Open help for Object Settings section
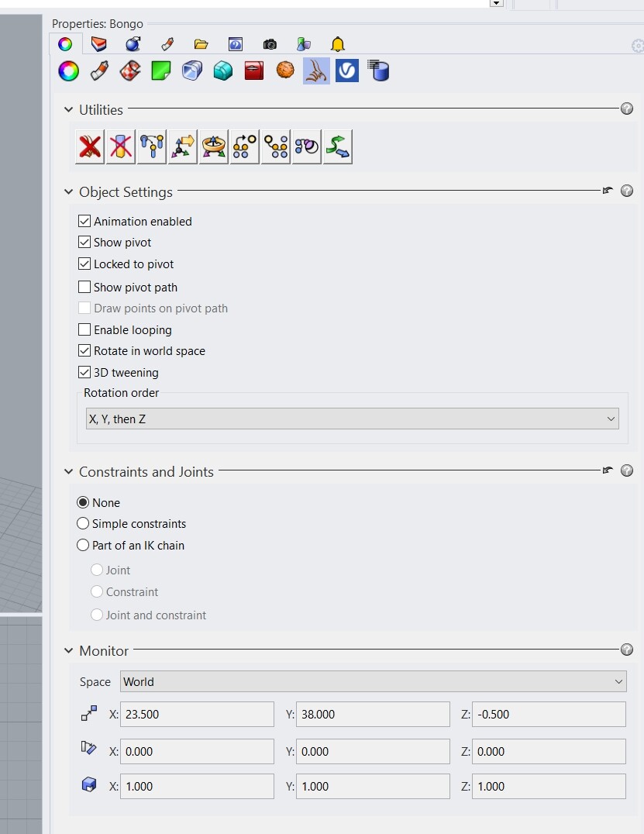The height and width of the screenshot is (834, 644). tap(627, 191)
